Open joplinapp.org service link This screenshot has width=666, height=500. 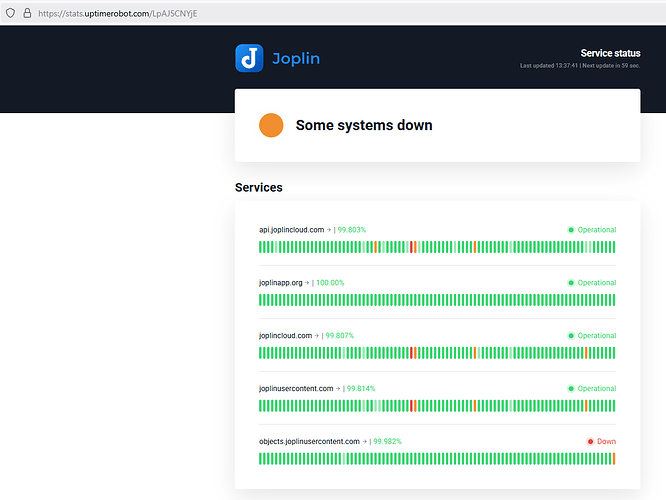(280, 283)
